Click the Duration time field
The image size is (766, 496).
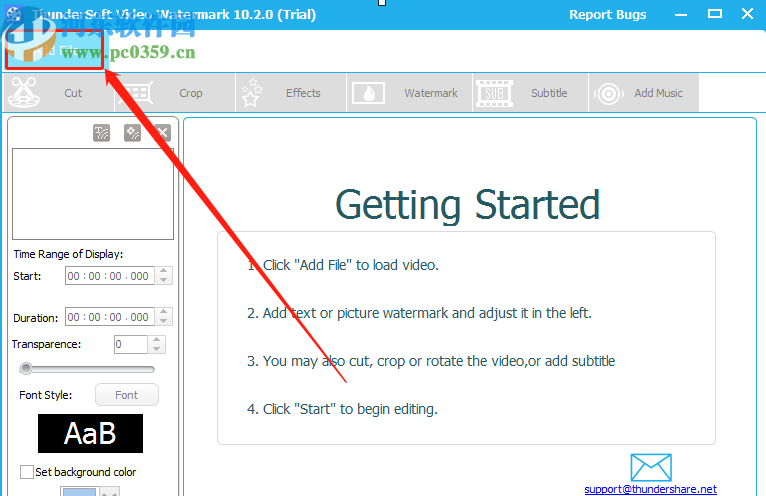coord(110,317)
